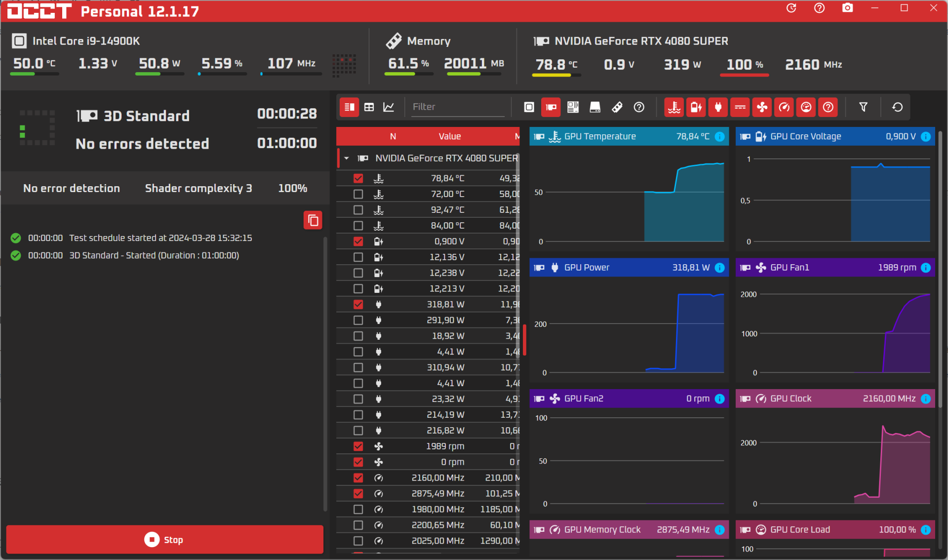The width and height of the screenshot is (948, 560).
Task: Open info for the GPU Core Voltage graph
Action: pos(926,137)
